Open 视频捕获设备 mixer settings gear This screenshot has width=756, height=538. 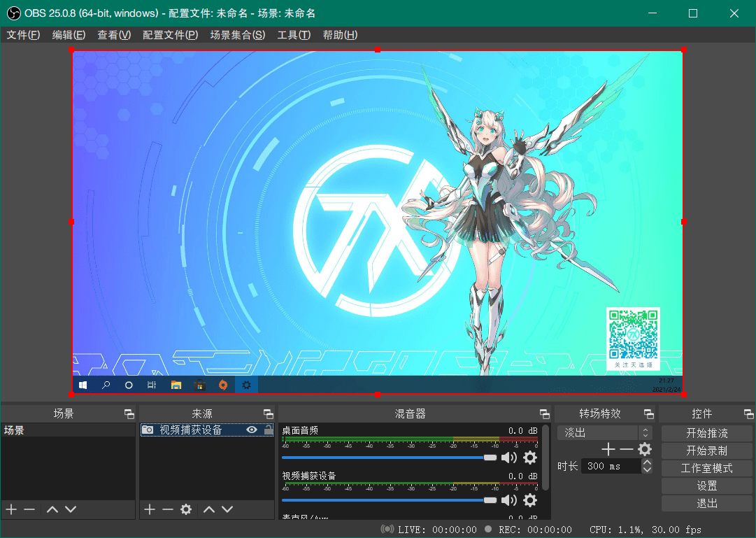(530, 500)
